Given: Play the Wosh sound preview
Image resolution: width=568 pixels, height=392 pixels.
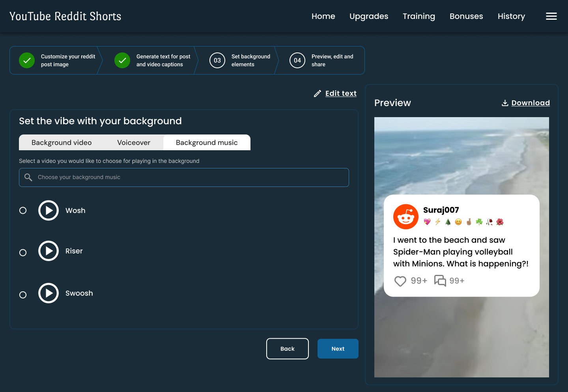Looking at the screenshot, I should (x=49, y=210).
